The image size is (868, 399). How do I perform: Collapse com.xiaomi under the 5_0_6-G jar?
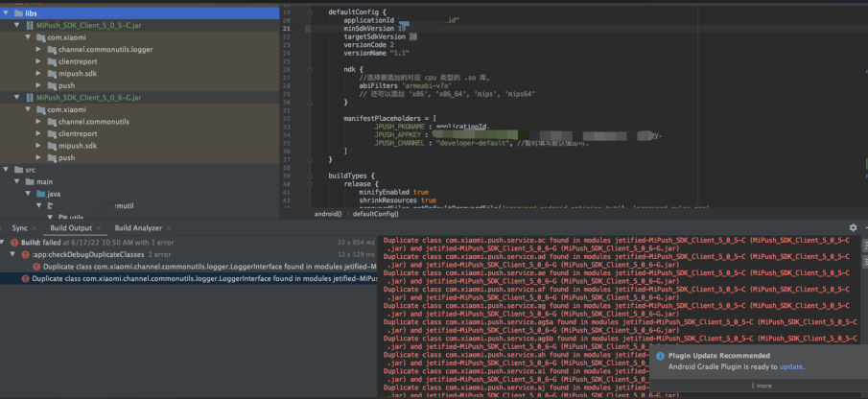pyautogui.click(x=28, y=109)
